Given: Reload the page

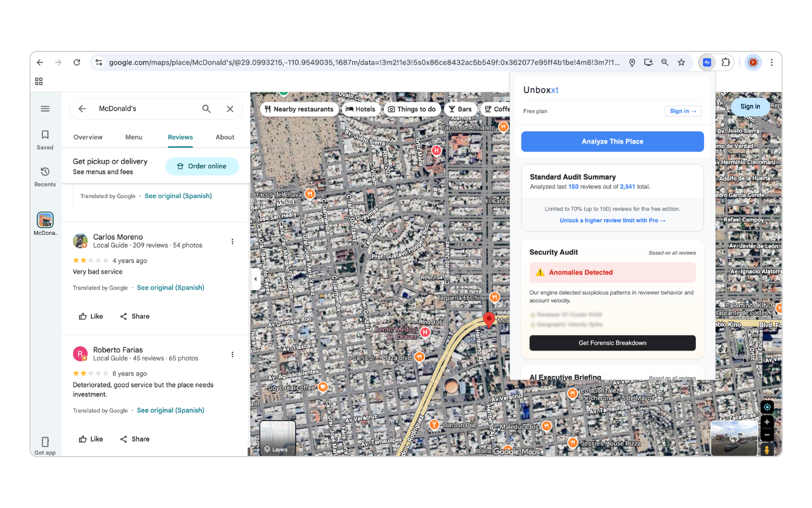Looking at the screenshot, I should 77,62.
